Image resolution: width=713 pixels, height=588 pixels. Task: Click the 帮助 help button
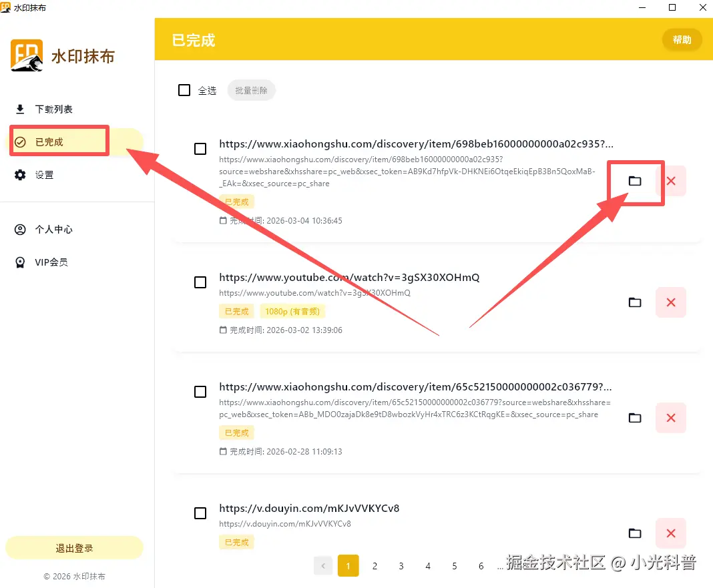click(x=682, y=40)
